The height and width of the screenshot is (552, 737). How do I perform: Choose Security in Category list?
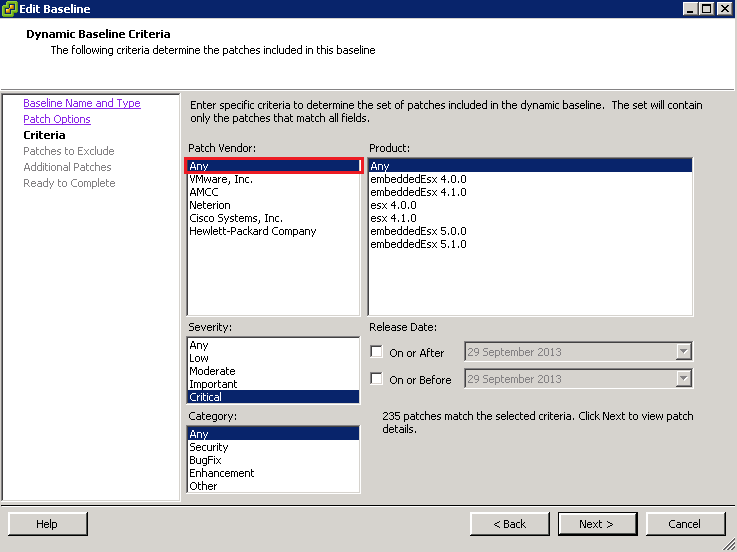(208, 447)
